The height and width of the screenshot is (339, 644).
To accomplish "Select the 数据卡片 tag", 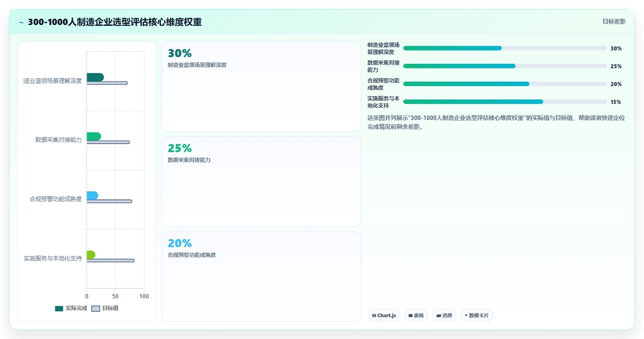I will tap(477, 315).
